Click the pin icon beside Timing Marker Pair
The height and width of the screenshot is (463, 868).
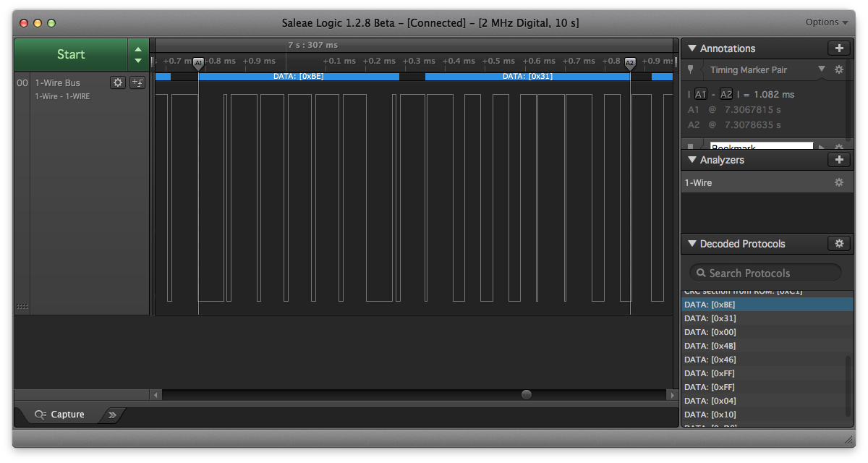click(x=691, y=69)
